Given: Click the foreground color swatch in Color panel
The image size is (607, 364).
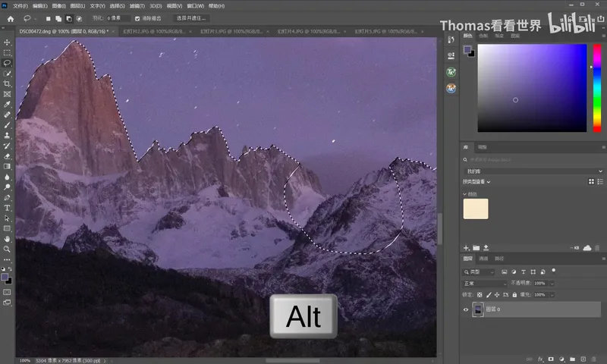Looking at the screenshot, I should point(467,49).
